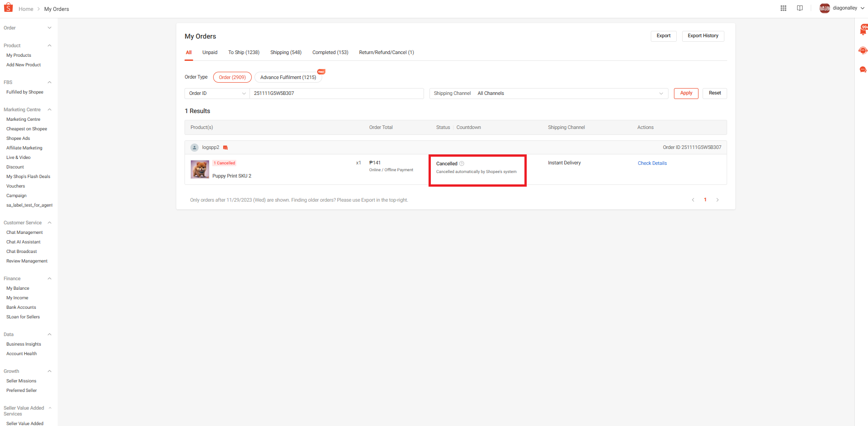Switch to the Completed (153) tab
This screenshot has height=426, width=868.
pos(330,53)
